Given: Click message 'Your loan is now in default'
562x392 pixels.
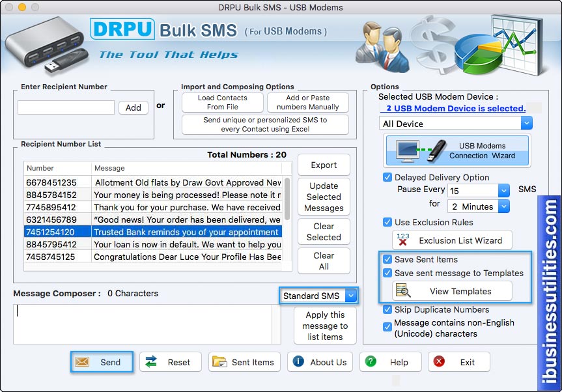Looking at the screenshot, I should tap(187, 244).
